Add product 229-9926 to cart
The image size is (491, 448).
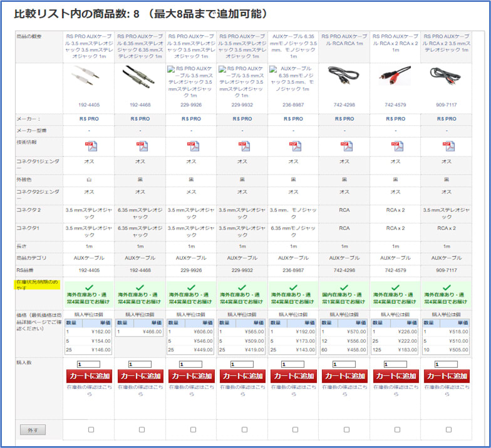click(x=192, y=376)
